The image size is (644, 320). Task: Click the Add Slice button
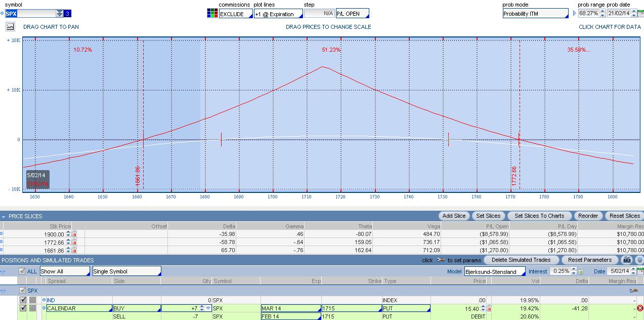point(454,216)
